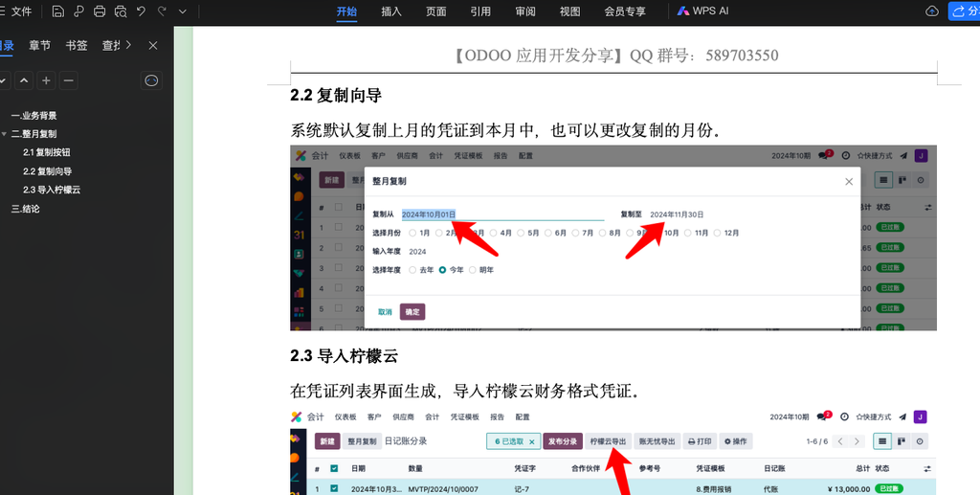
Task: Open Print Preview from quick toolbar
Action: pyautogui.click(x=120, y=11)
